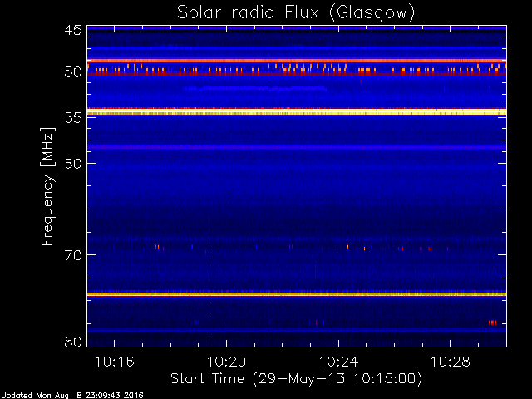Click the 60 frequency tick label
This screenshot has width=532, height=399.
tap(73, 164)
